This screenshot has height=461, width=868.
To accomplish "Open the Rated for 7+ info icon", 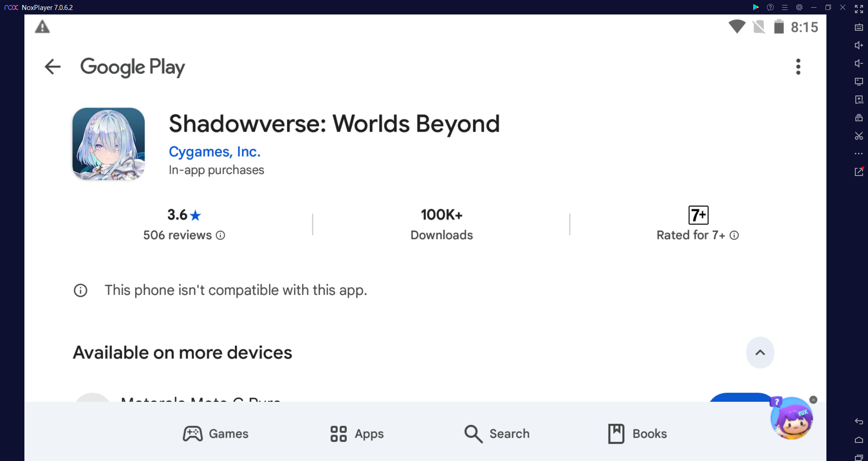I will (x=734, y=235).
